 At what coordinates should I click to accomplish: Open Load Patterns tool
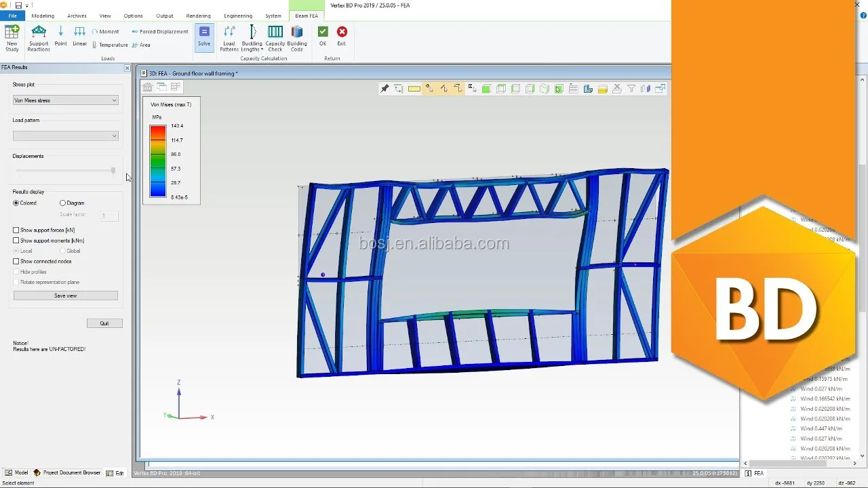coord(229,38)
